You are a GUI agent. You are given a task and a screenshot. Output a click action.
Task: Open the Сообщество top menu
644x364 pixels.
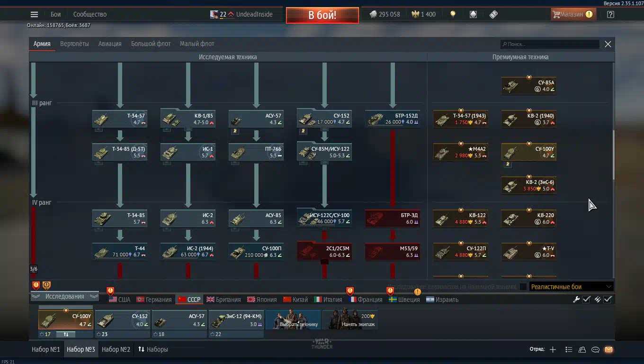(x=90, y=14)
